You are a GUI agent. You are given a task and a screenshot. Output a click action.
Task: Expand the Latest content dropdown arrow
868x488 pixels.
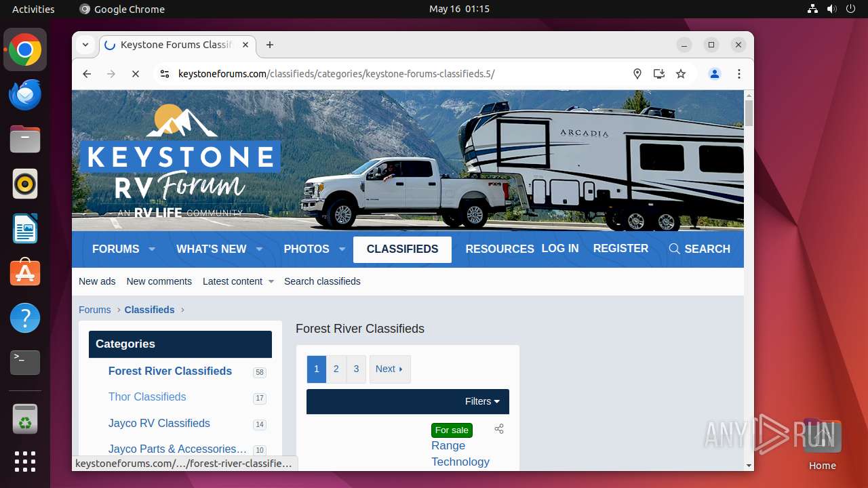pyautogui.click(x=271, y=281)
